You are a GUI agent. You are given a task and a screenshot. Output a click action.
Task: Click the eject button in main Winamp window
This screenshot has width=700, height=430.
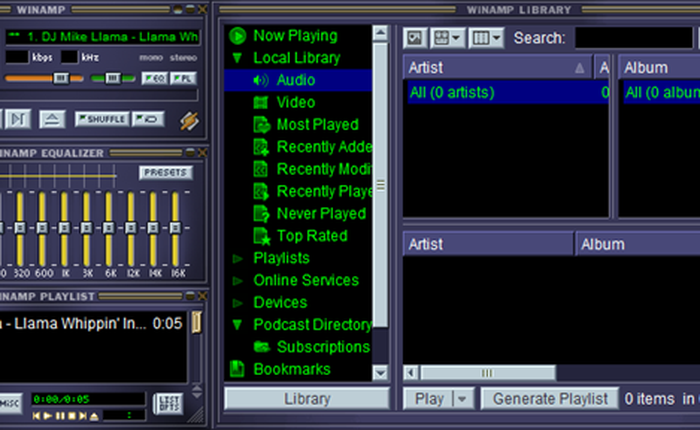(52, 119)
